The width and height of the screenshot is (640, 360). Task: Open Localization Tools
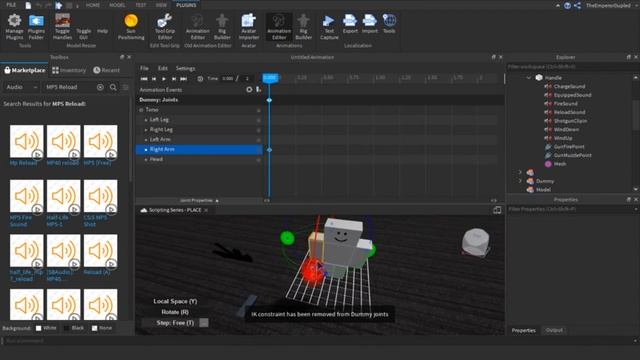(389, 24)
